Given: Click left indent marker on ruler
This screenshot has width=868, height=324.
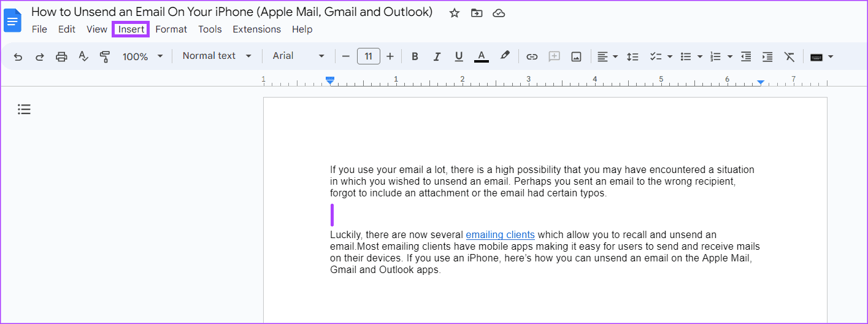Looking at the screenshot, I should click(x=330, y=80).
